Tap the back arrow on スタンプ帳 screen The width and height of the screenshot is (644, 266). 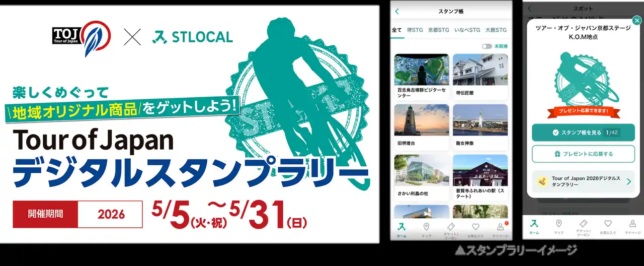click(397, 12)
